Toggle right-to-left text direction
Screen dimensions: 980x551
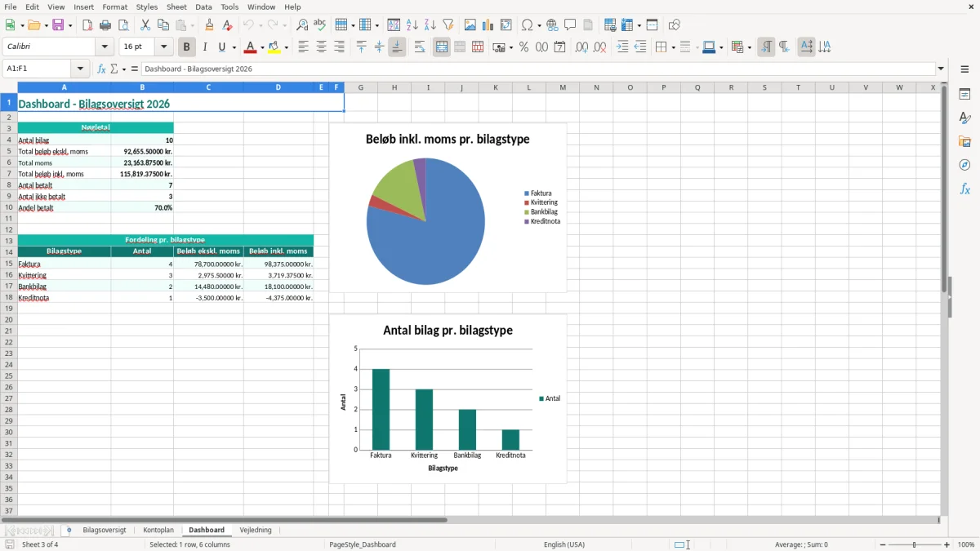tap(784, 47)
